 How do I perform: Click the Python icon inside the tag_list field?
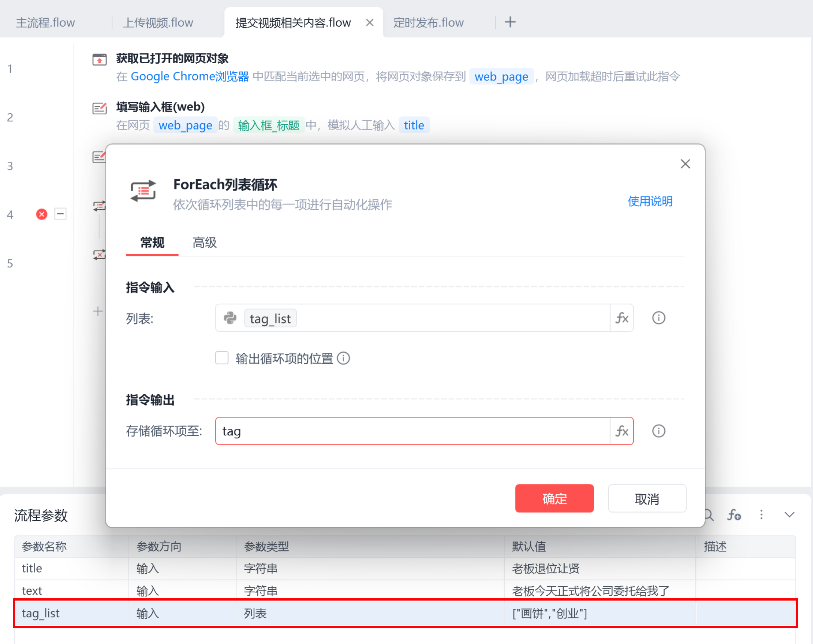pos(230,318)
